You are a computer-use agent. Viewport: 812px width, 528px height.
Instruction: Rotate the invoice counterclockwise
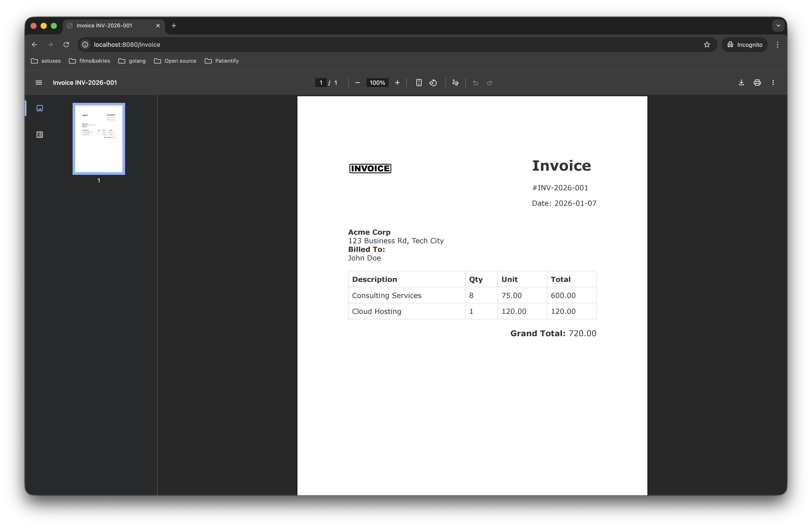click(x=433, y=82)
